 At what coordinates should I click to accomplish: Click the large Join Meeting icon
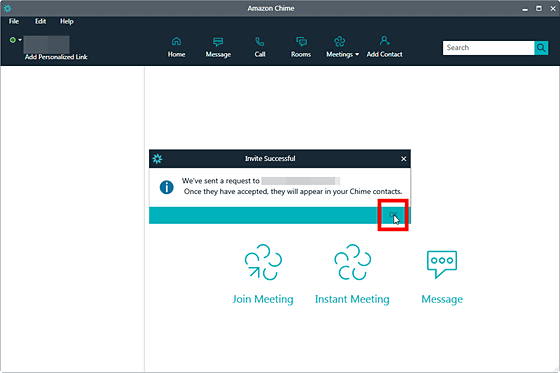pyautogui.click(x=263, y=262)
